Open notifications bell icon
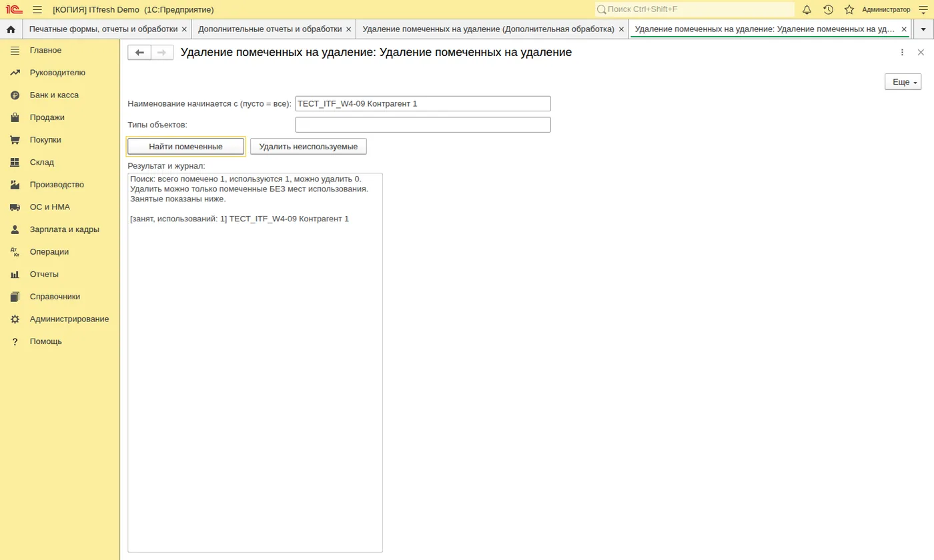 coord(807,9)
